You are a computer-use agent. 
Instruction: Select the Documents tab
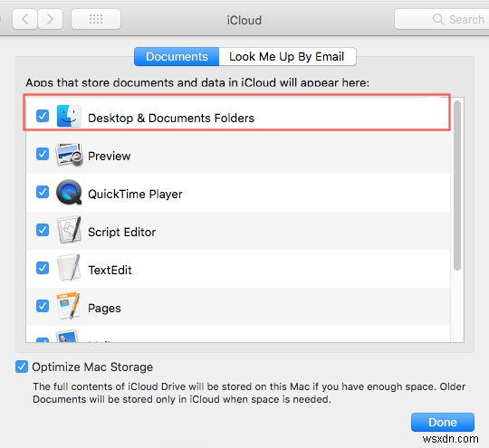pos(177,57)
